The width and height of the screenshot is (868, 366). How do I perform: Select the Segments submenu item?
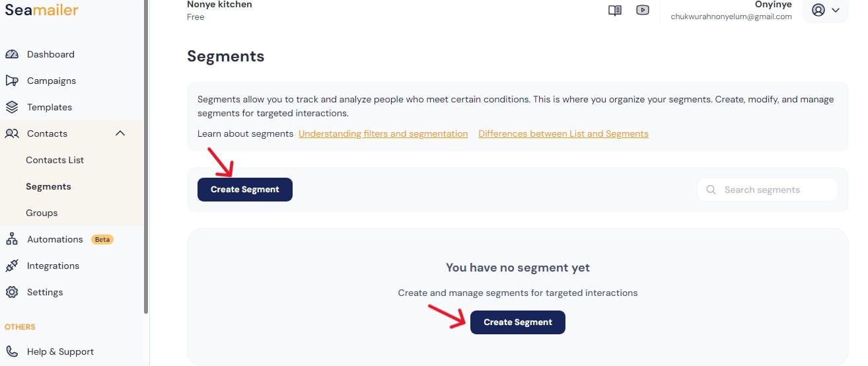(x=48, y=186)
